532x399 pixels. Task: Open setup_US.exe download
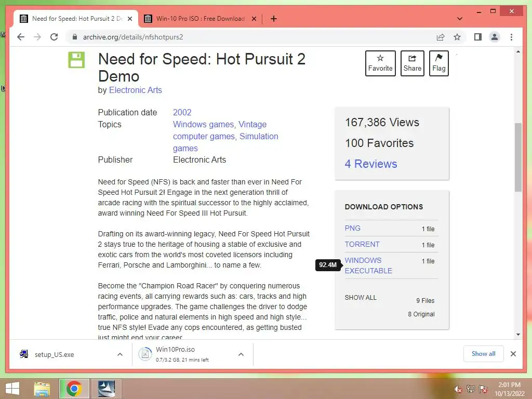(x=54, y=354)
